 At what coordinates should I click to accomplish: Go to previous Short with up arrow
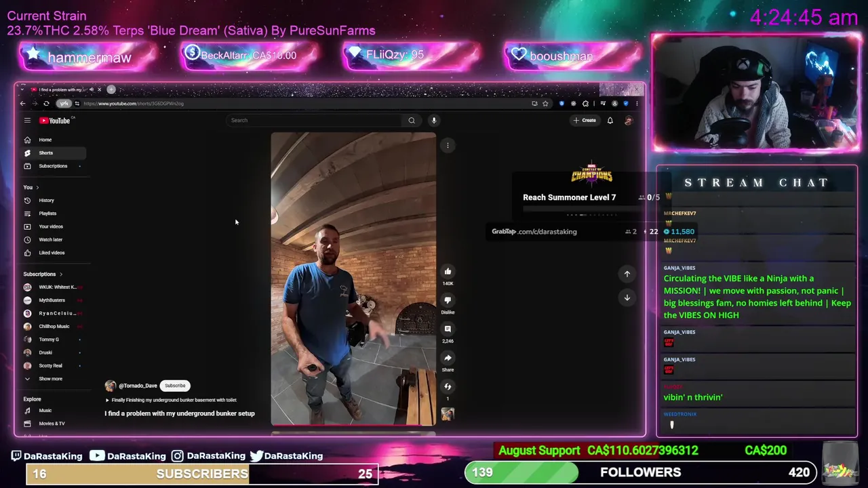point(627,274)
